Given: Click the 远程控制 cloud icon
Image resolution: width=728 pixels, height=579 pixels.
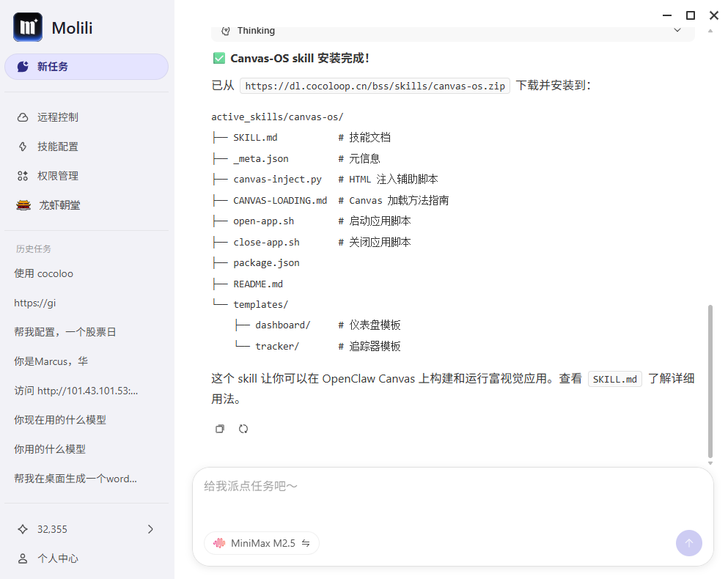Looking at the screenshot, I should [x=23, y=117].
